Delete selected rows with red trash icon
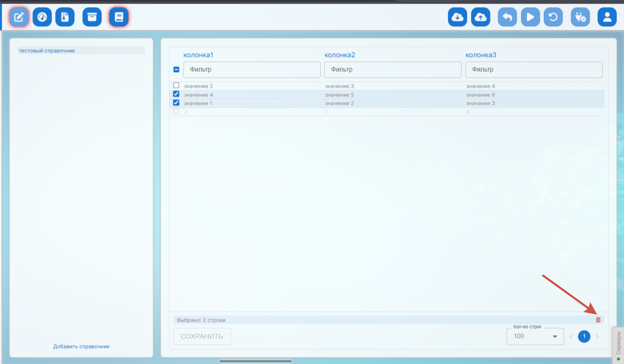 tap(598, 320)
